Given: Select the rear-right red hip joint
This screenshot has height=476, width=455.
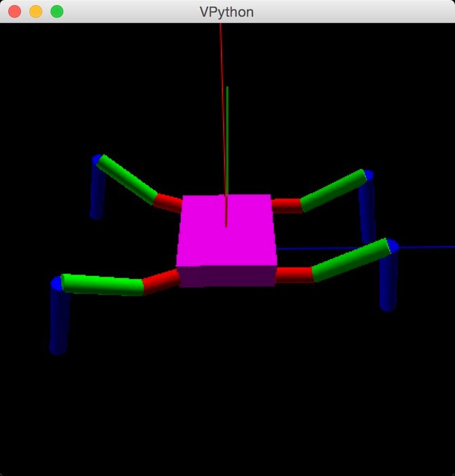Looking at the screenshot, I should (286, 206).
